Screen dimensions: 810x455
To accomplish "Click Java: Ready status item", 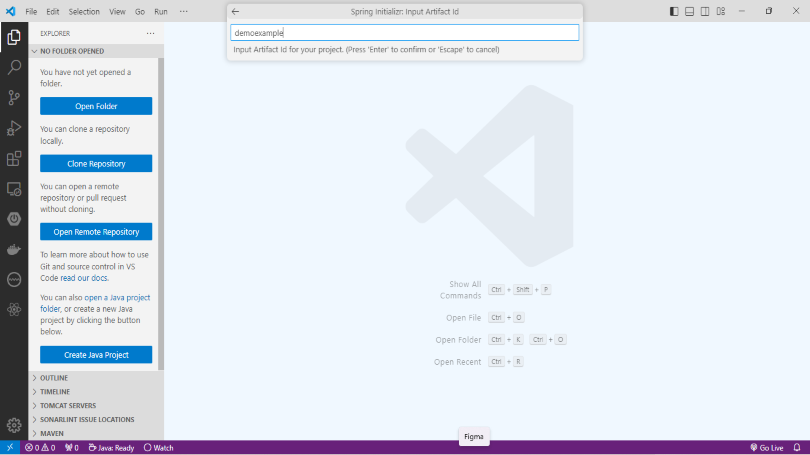I will [x=111, y=448].
